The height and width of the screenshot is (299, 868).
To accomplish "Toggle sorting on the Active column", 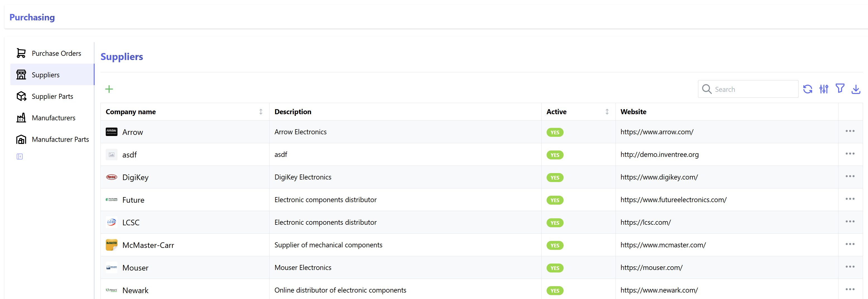I will [607, 112].
